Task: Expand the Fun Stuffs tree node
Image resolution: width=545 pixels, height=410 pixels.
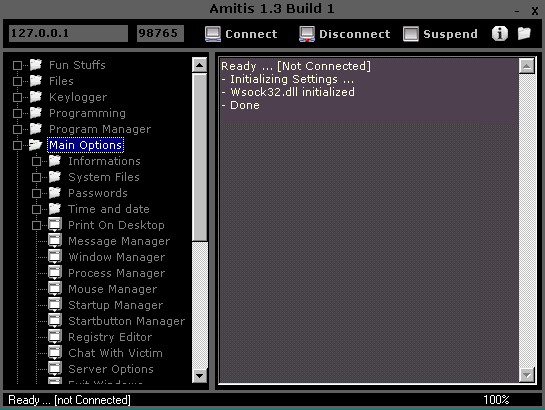Action: click(17, 65)
